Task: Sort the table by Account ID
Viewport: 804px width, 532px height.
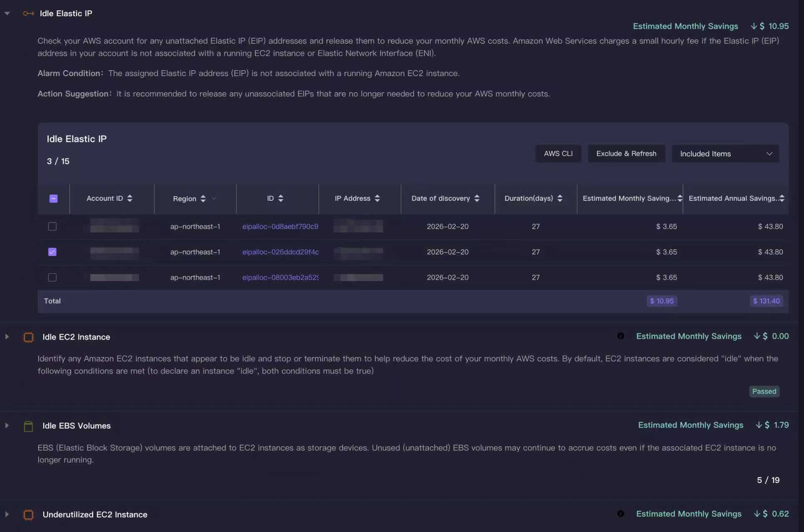Action: (129, 198)
